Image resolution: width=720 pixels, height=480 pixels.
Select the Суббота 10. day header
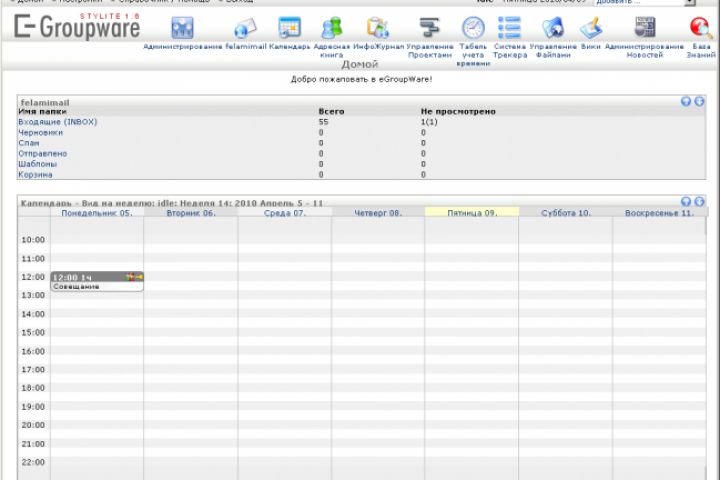[x=566, y=213]
